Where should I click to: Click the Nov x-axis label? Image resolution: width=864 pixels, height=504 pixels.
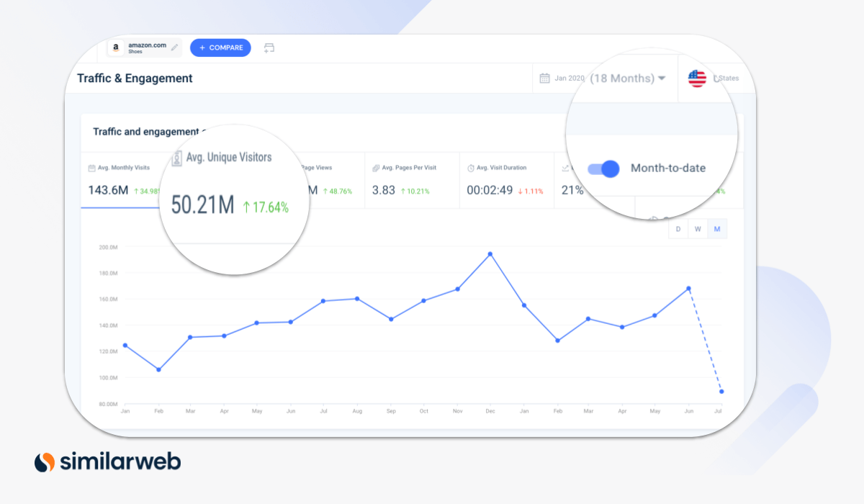tap(457, 411)
